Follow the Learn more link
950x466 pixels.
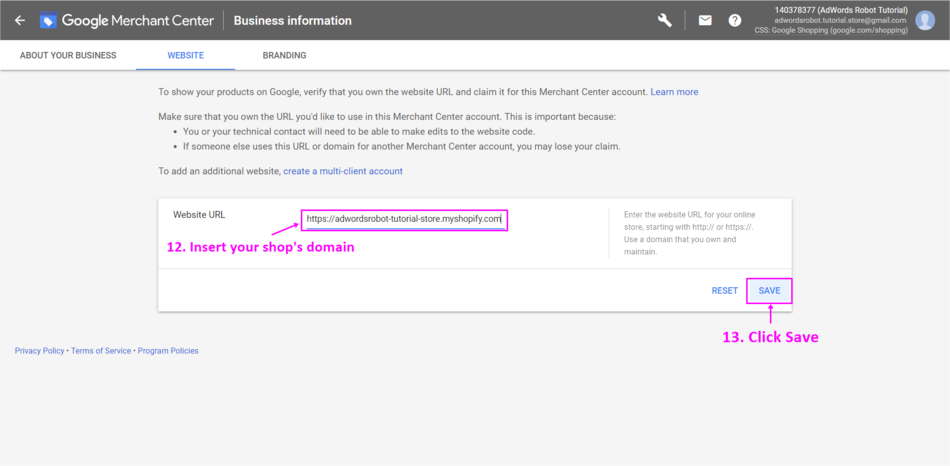[674, 92]
